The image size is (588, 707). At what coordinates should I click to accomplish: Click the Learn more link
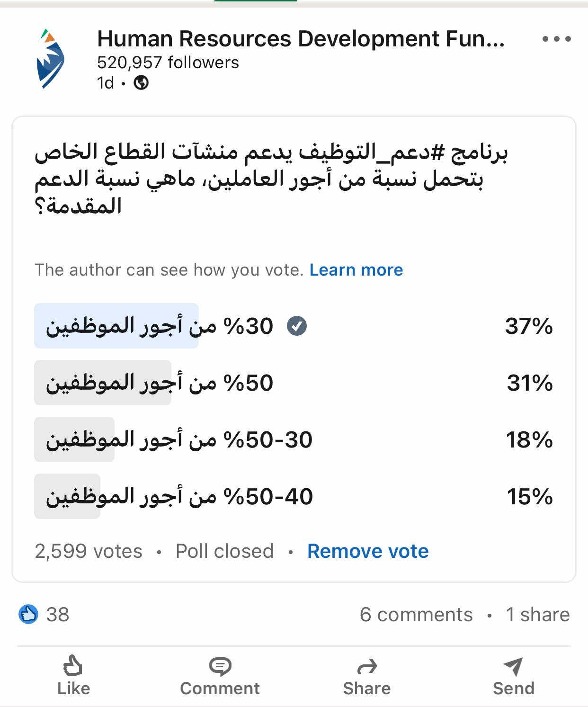pyautogui.click(x=356, y=270)
